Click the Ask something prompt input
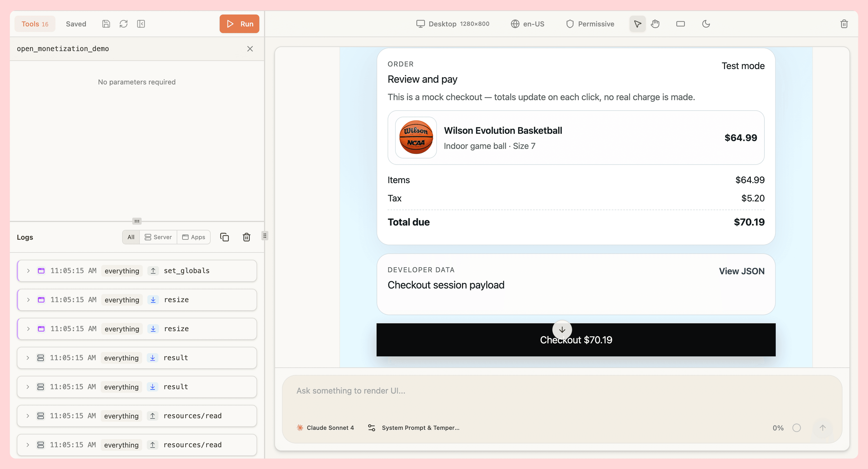The width and height of the screenshot is (868, 469). (472, 391)
